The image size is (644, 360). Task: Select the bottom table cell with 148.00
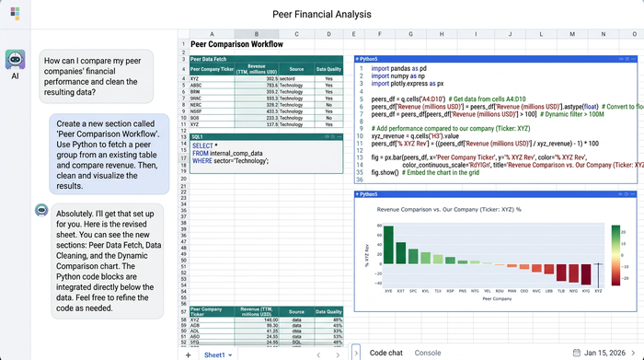pyautogui.click(x=257, y=319)
